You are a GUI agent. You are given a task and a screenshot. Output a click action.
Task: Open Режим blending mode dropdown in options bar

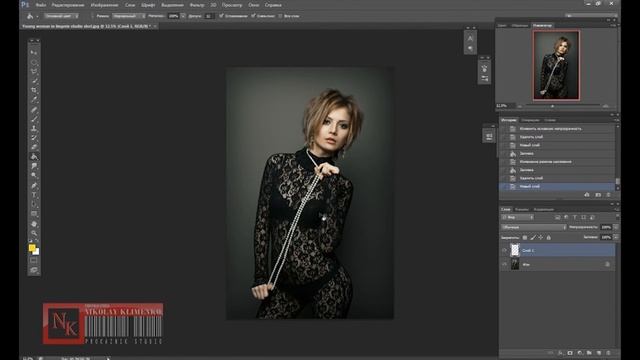(x=129, y=16)
